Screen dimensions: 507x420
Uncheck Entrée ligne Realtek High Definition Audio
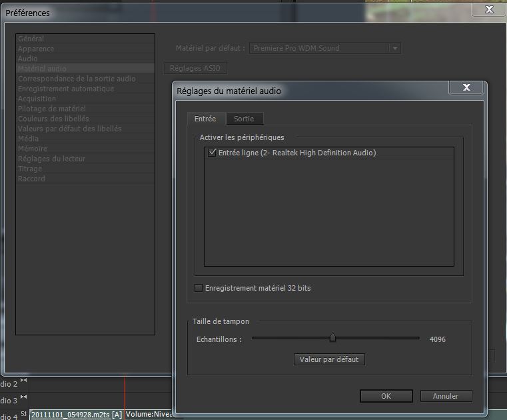click(212, 153)
